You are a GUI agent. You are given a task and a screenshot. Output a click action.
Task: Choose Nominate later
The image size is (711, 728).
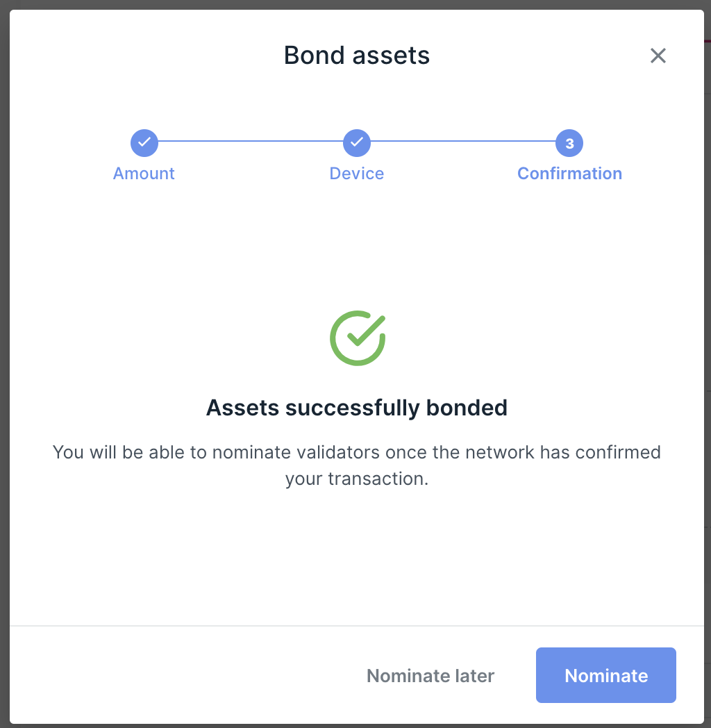[x=430, y=676]
